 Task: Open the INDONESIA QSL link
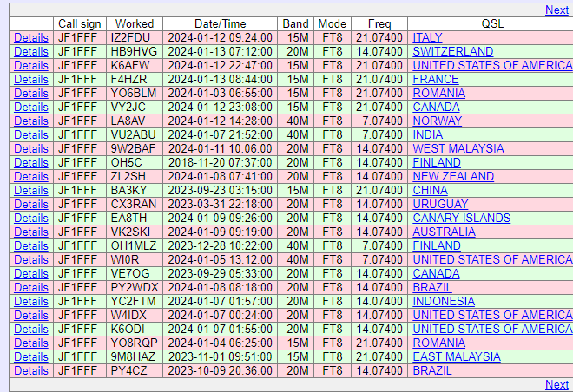(444, 302)
